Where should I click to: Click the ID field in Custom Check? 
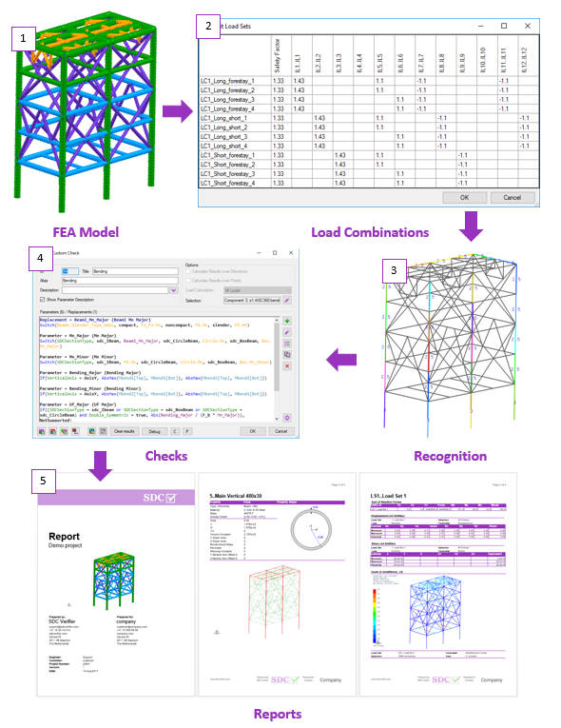(70, 271)
